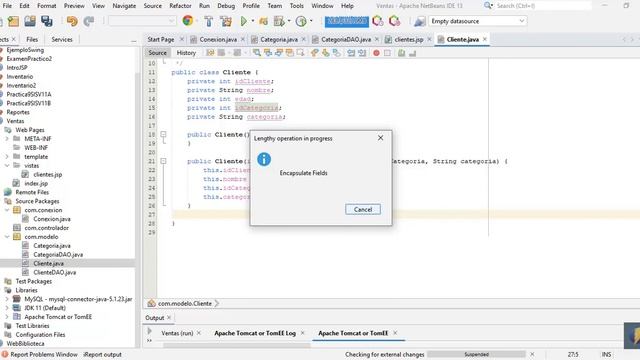Click the Redo arrow icon
The image size is (640, 360).
[89, 21]
